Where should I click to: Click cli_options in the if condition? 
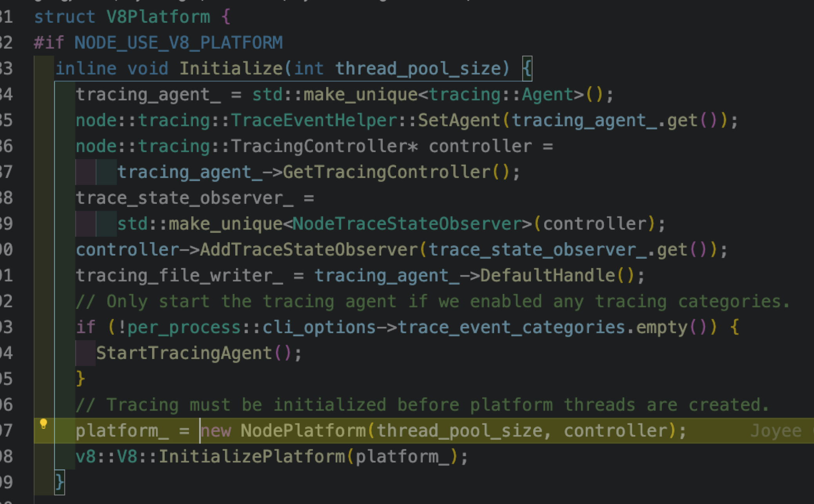(319, 327)
